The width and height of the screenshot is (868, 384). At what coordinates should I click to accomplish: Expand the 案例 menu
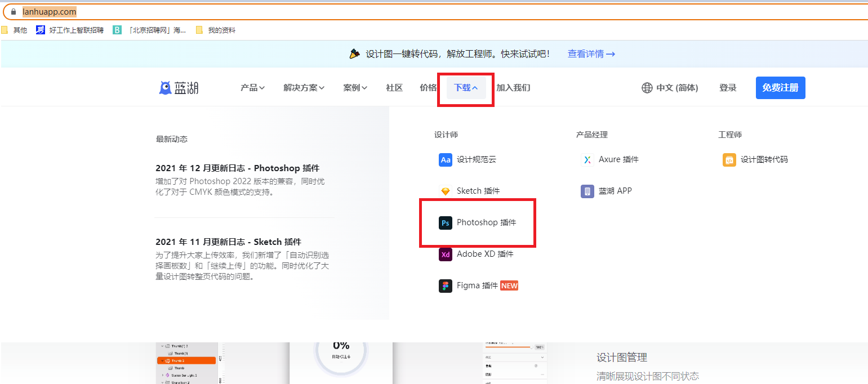355,88
